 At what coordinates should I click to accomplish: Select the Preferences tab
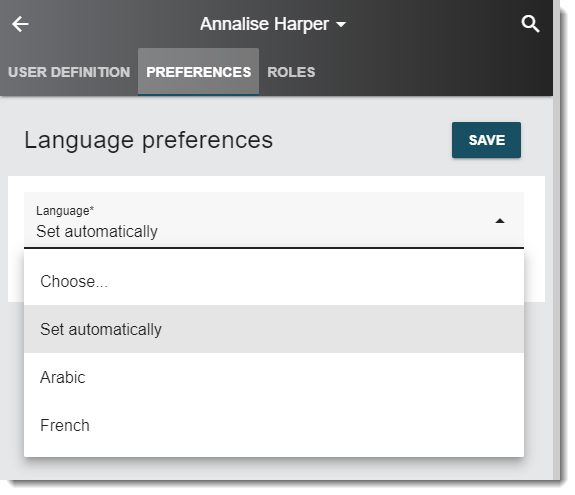tap(198, 72)
